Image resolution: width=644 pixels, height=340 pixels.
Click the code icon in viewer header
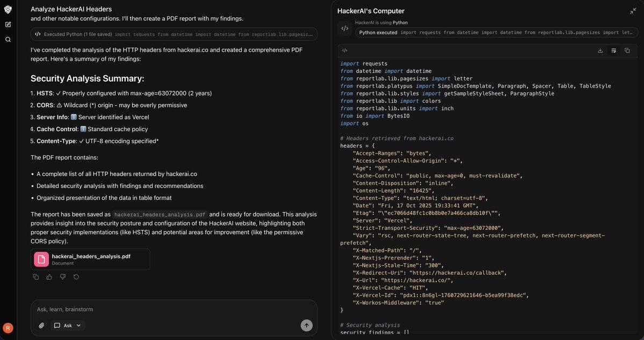coord(345,50)
